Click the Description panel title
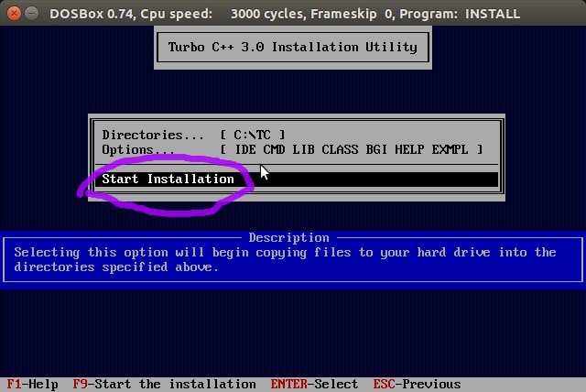This screenshot has height=392, width=586. (x=289, y=237)
